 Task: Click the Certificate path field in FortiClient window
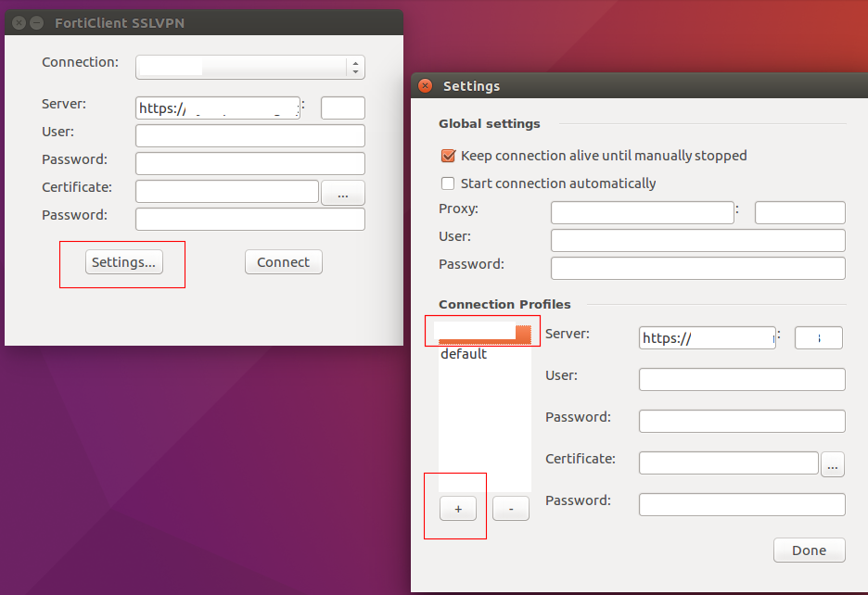pos(227,192)
